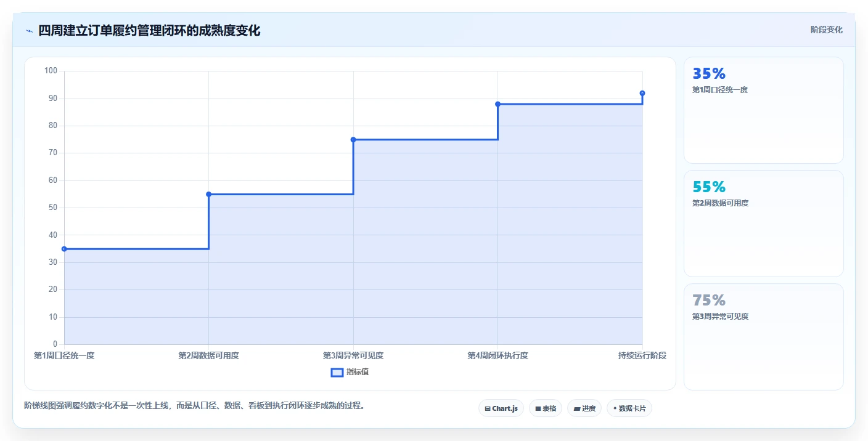
Task: Click the footnote text starting with 阶梯线图强调
Action: [x=195, y=405]
